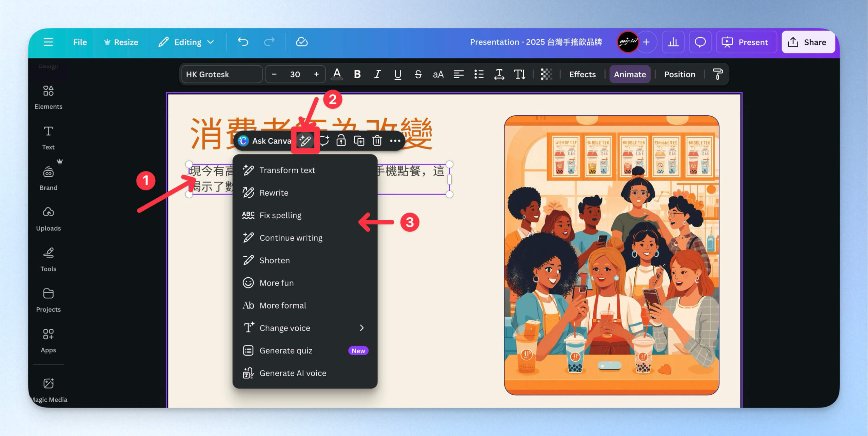The width and height of the screenshot is (868, 436).
Task: Lock the selected text element
Action: (x=341, y=141)
